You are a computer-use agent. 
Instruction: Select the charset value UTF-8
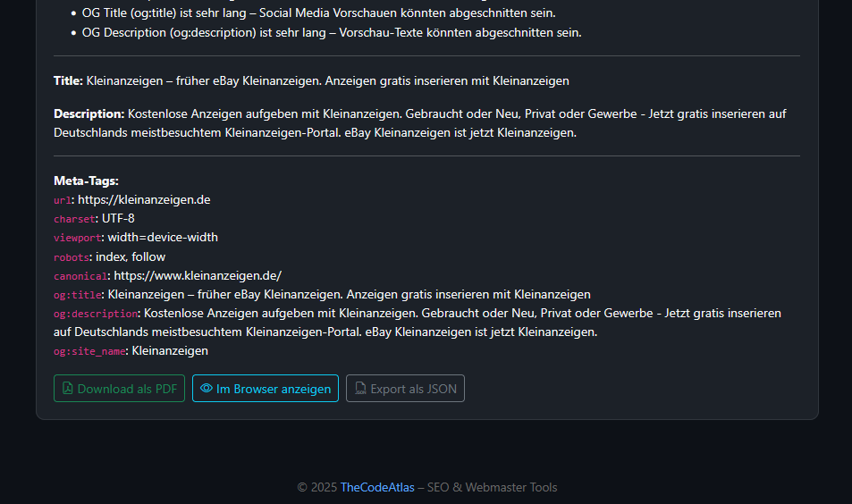tap(118, 218)
